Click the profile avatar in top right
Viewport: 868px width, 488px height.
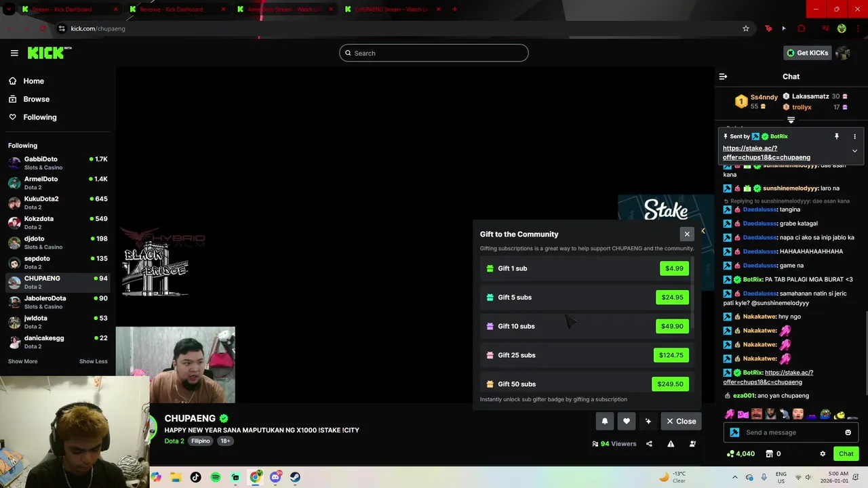point(843,53)
